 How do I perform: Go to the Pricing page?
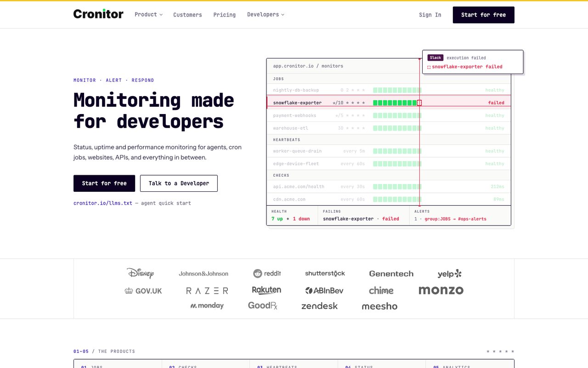point(225,15)
